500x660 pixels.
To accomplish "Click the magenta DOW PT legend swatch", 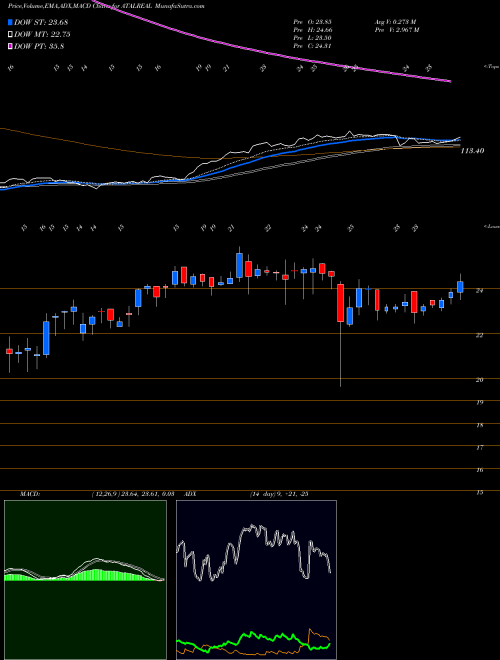I will pyautogui.click(x=10, y=46).
